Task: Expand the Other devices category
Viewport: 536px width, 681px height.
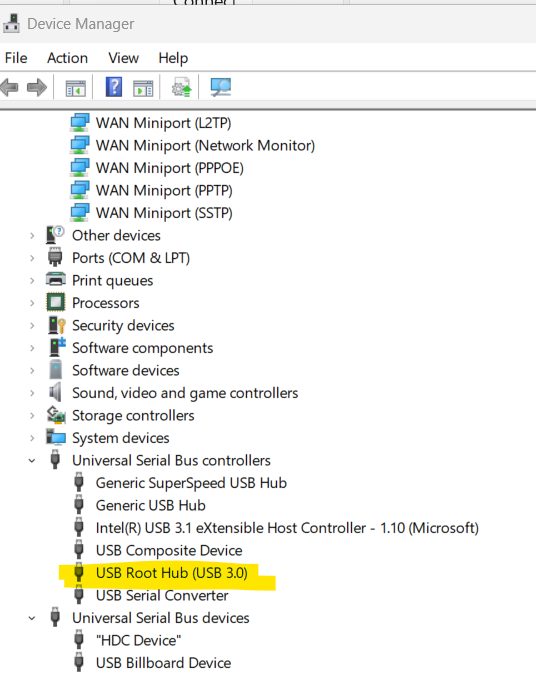Action: point(32,236)
